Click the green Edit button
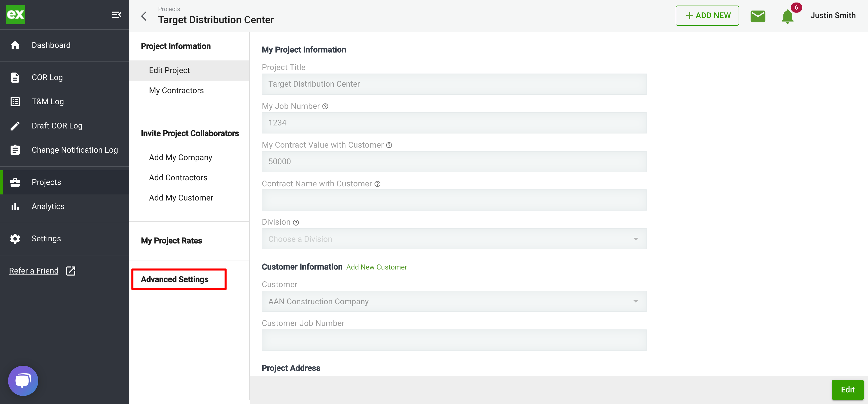This screenshot has width=868, height=404. point(847,389)
